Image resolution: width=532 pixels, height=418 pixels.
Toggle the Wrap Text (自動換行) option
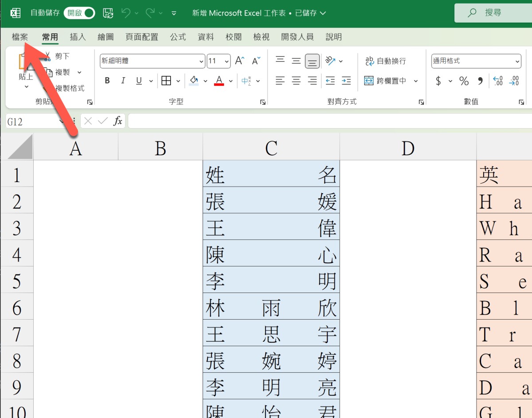[x=385, y=61]
